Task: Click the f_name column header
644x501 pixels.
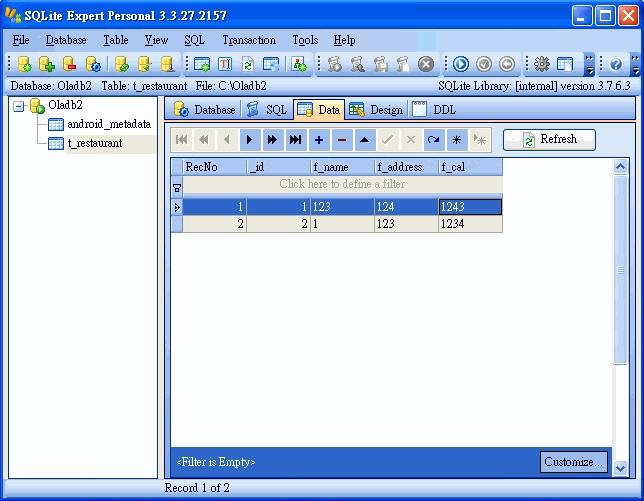Action: (x=343, y=167)
